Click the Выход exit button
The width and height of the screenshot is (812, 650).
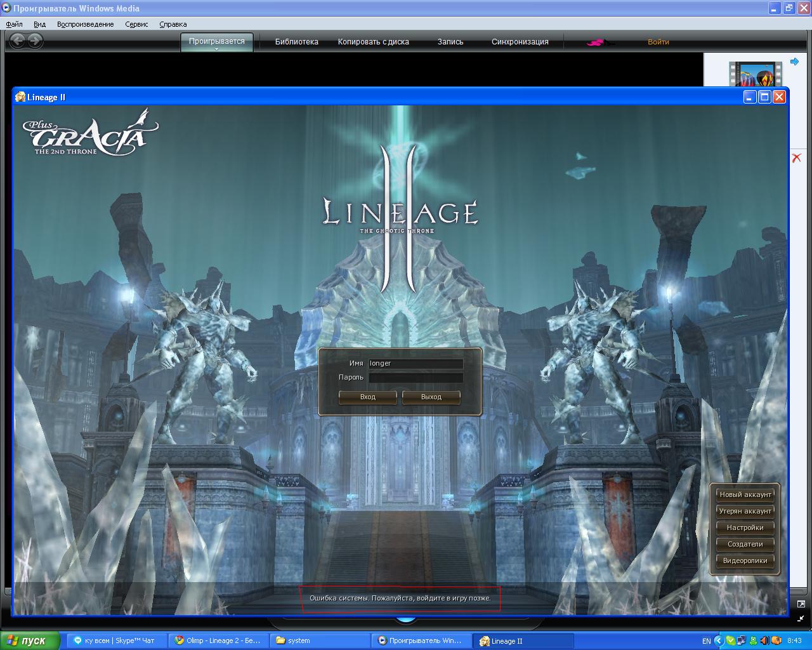(x=431, y=397)
